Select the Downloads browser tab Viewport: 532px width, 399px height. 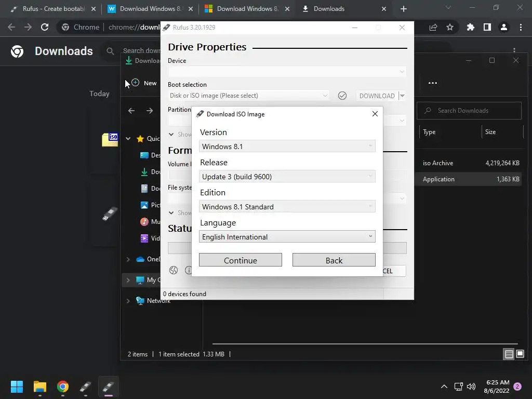[343, 9]
